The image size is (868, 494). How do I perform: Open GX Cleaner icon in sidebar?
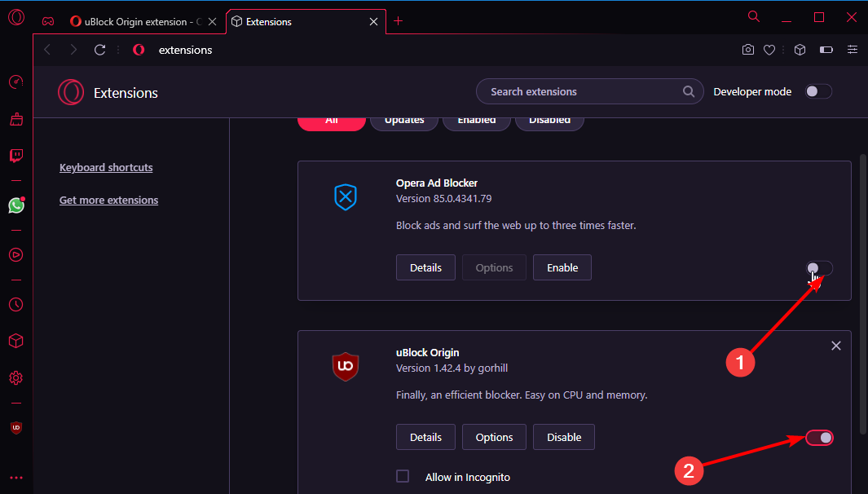(16, 119)
